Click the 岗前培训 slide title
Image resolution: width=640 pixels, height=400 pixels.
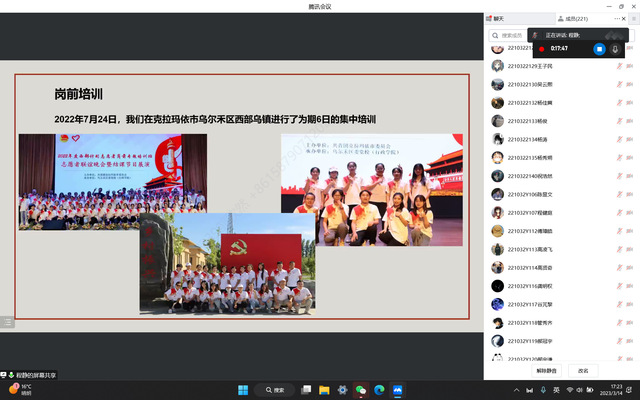[78, 94]
